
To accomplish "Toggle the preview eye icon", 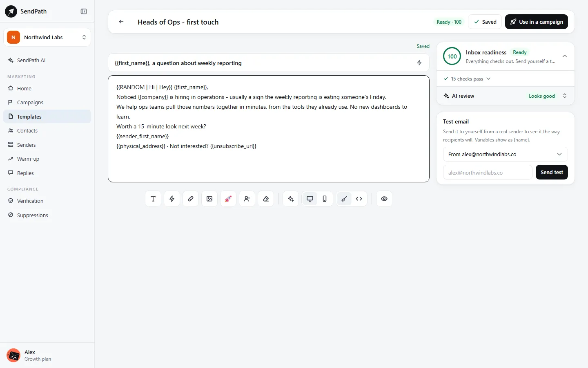I will (x=384, y=199).
